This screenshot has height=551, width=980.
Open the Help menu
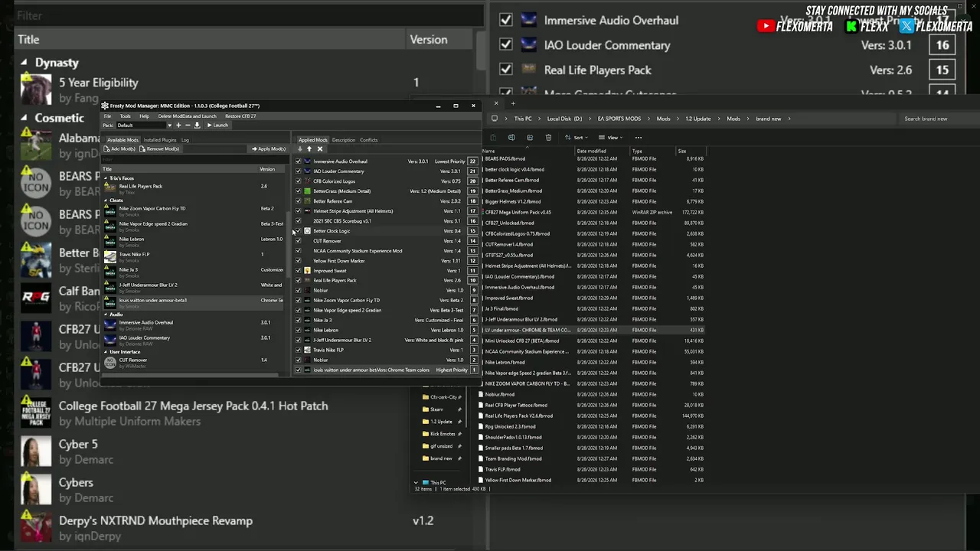tap(144, 116)
